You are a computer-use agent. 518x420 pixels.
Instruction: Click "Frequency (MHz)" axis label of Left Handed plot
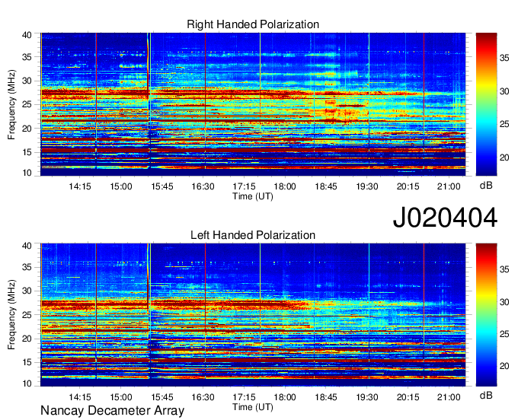coord(11,315)
